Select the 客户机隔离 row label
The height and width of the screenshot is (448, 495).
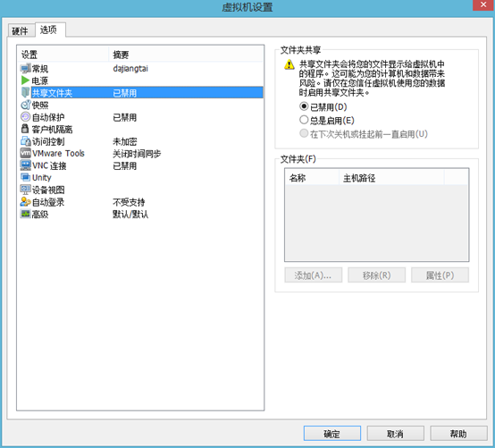(x=53, y=130)
